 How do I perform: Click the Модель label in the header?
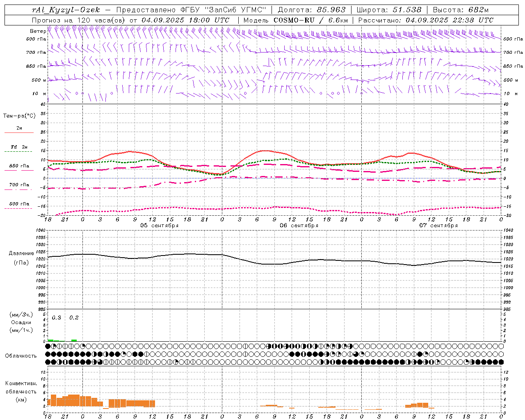click(256, 20)
